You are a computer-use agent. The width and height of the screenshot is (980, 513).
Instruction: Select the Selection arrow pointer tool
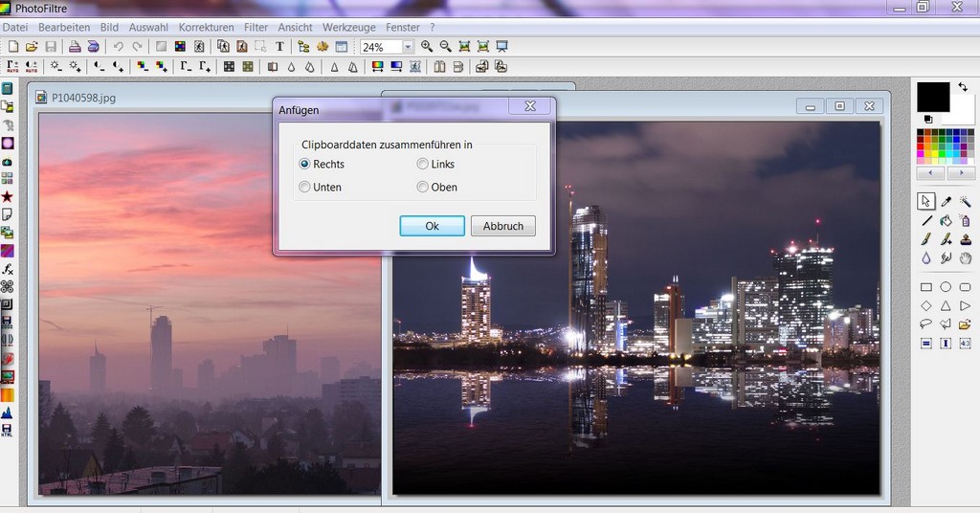926,201
